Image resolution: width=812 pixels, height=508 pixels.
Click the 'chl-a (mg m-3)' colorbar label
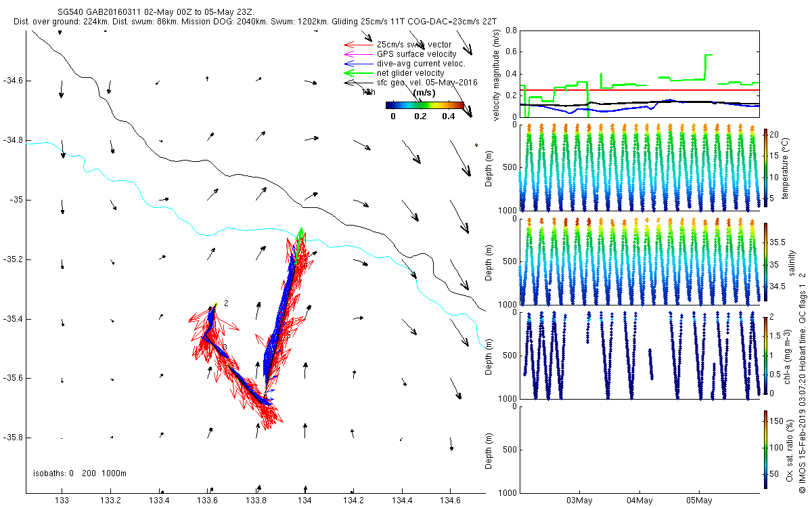click(x=788, y=357)
